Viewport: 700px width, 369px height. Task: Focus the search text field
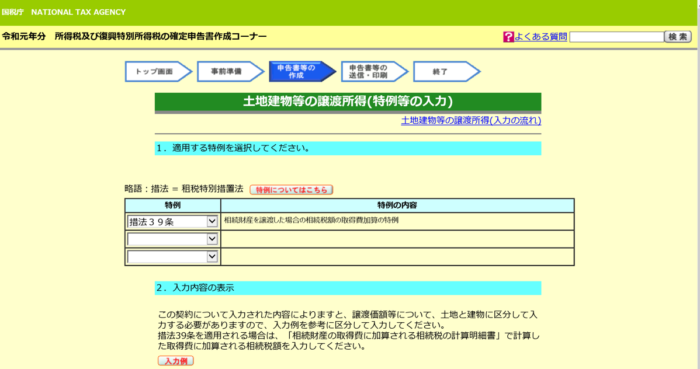(x=617, y=37)
